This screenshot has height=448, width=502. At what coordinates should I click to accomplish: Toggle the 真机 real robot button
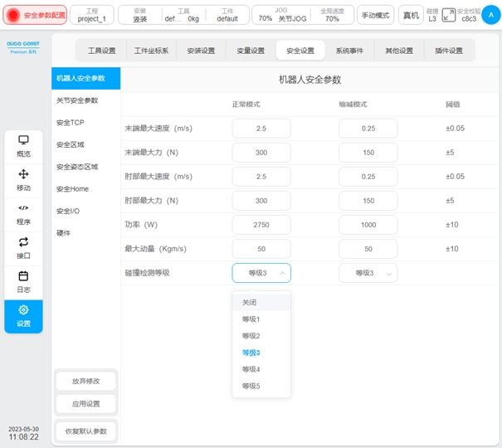coord(410,15)
